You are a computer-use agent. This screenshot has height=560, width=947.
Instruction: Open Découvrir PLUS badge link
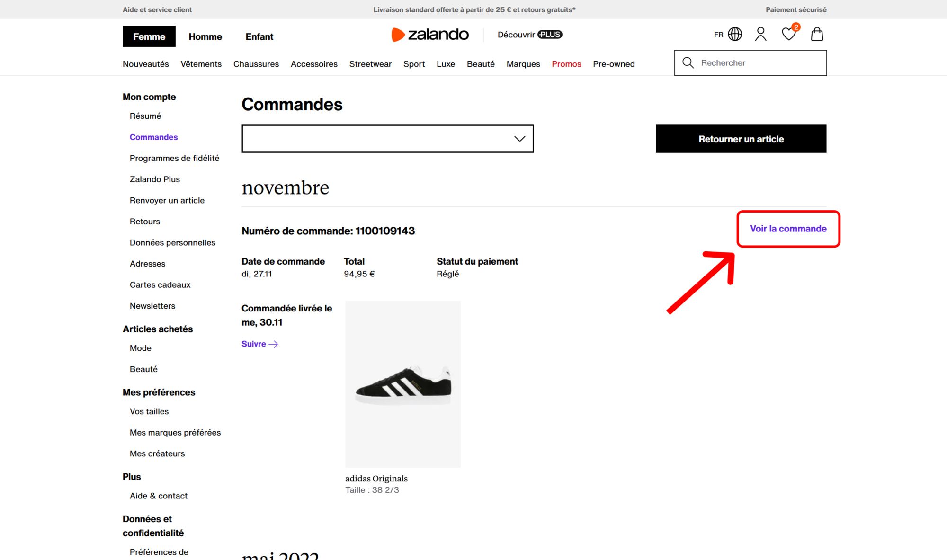(530, 35)
